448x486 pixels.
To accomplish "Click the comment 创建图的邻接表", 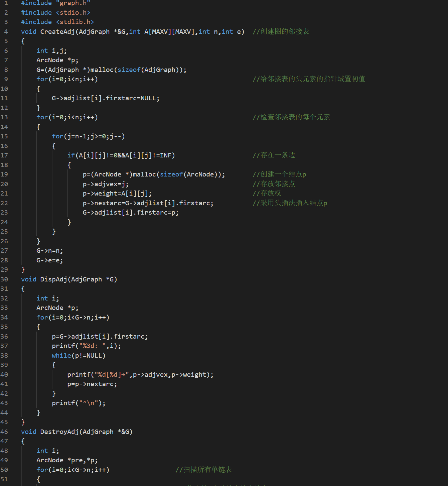I will [x=281, y=31].
